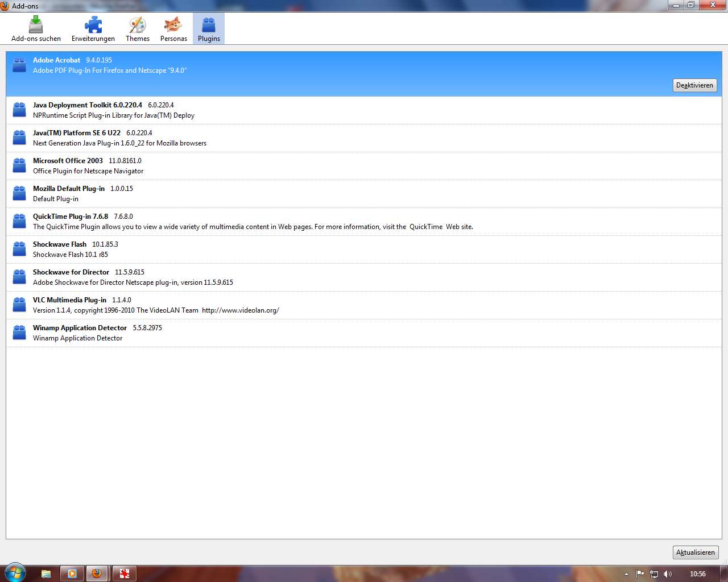Open the network tray icon

click(x=654, y=574)
